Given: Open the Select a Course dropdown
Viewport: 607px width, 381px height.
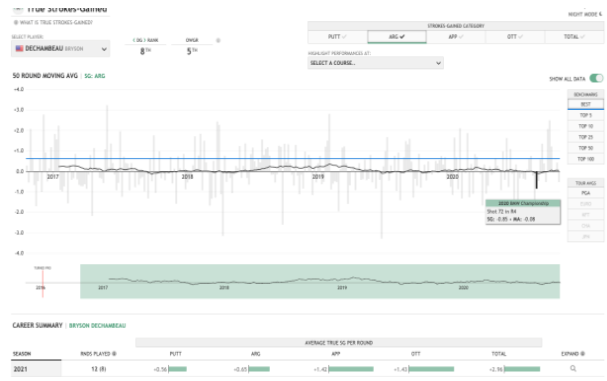Looking at the screenshot, I should point(376,63).
